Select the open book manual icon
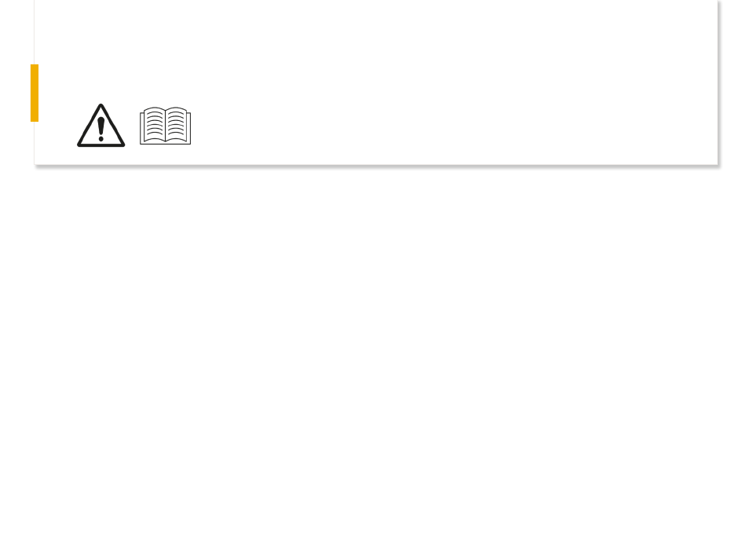The width and height of the screenshot is (746, 560). (x=165, y=126)
